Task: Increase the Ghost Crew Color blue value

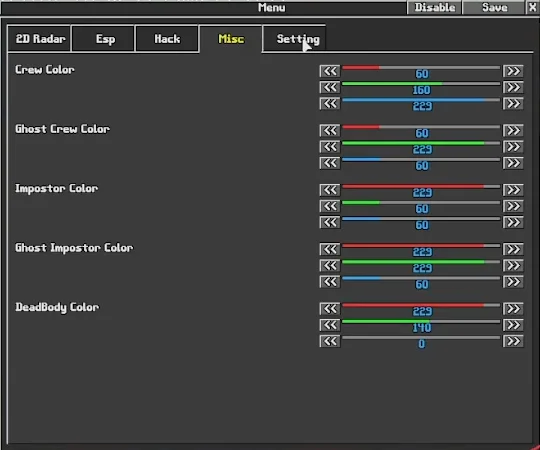Action: pyautogui.click(x=513, y=163)
